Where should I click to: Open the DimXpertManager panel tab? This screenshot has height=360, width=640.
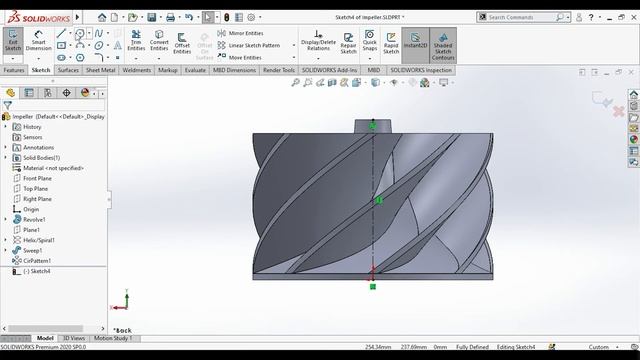point(66,93)
